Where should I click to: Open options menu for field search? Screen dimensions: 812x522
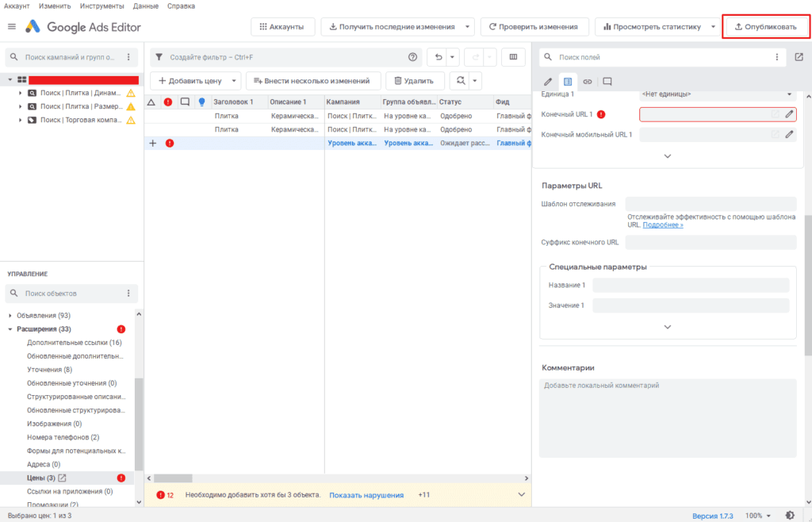coord(777,57)
